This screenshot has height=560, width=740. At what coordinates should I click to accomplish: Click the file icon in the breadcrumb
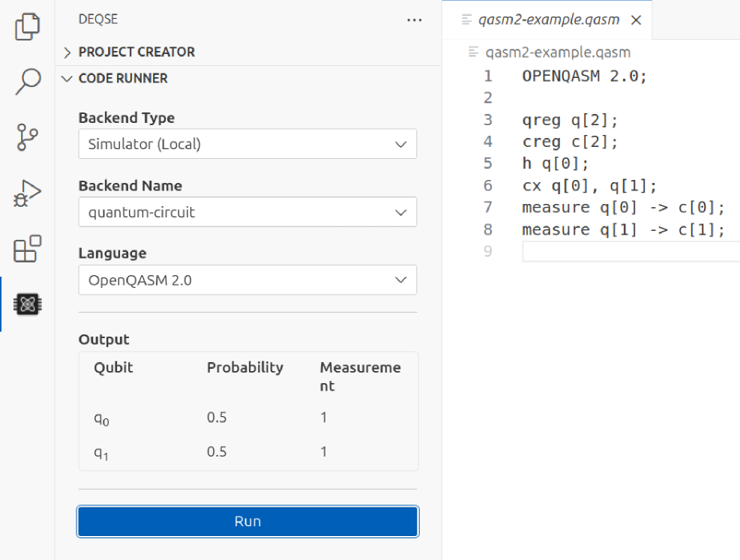[473, 52]
